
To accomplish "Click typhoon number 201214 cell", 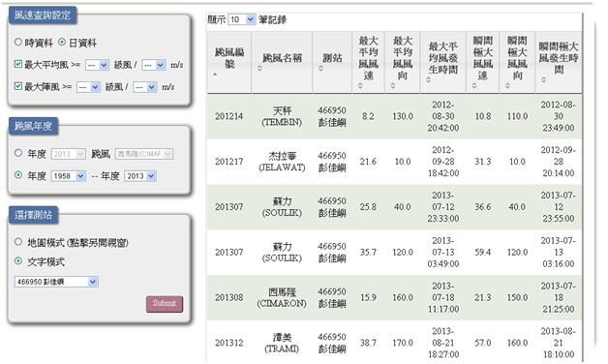I will [229, 116].
